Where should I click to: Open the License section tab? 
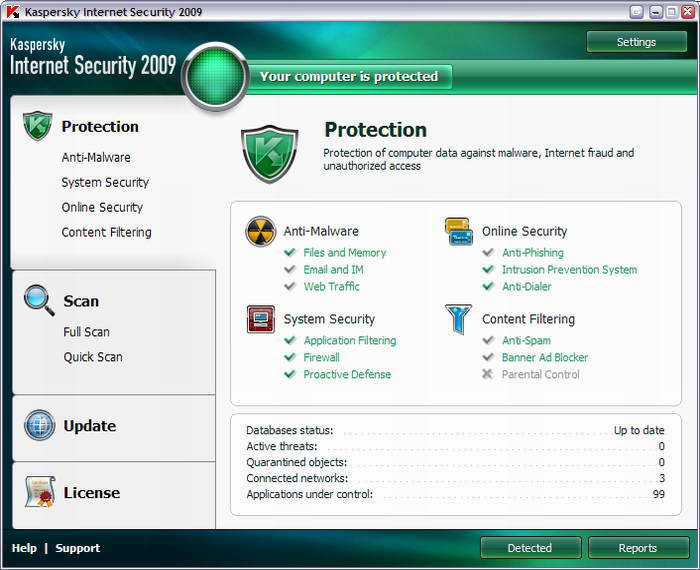(92, 493)
